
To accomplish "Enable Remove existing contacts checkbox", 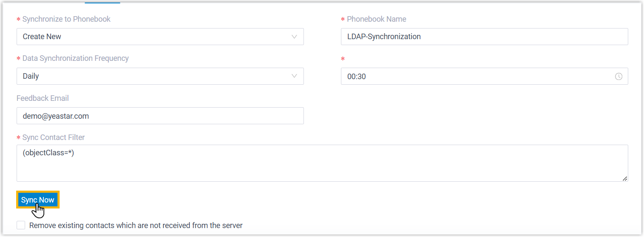I will (x=21, y=225).
